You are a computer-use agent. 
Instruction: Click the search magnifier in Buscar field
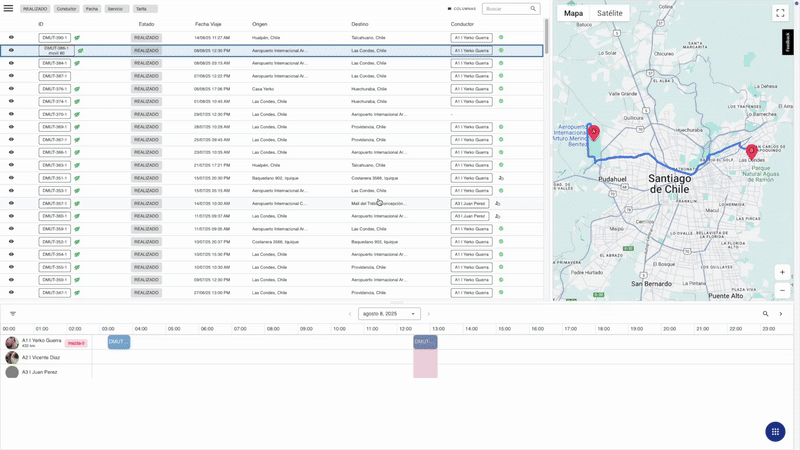pyautogui.click(x=533, y=9)
